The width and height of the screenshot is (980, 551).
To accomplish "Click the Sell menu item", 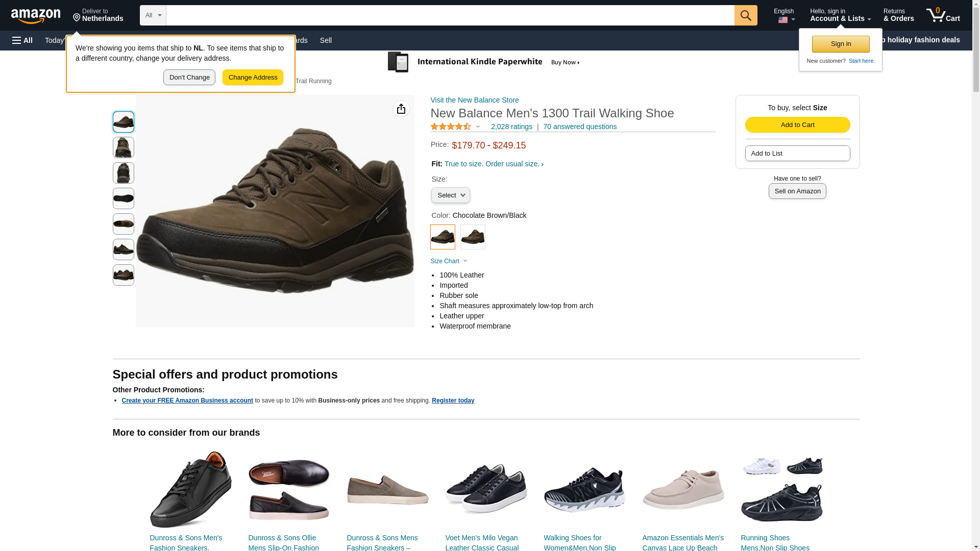I will point(326,40).
